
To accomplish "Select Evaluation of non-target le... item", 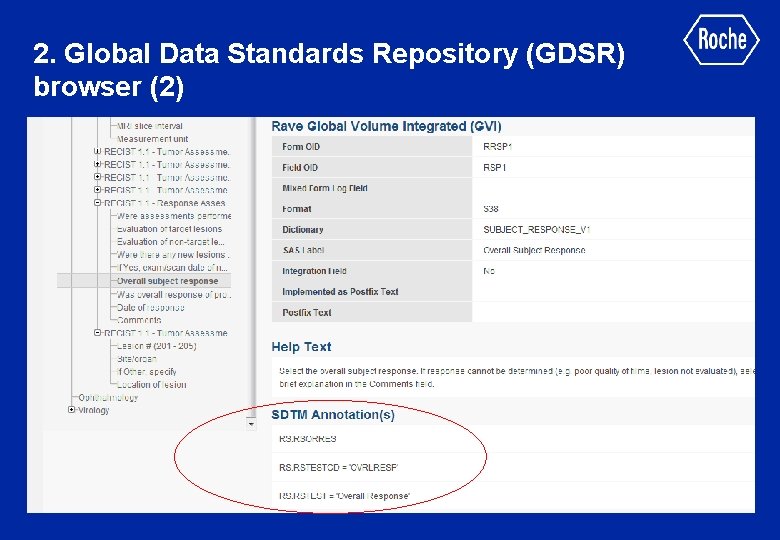I will 171,242.
